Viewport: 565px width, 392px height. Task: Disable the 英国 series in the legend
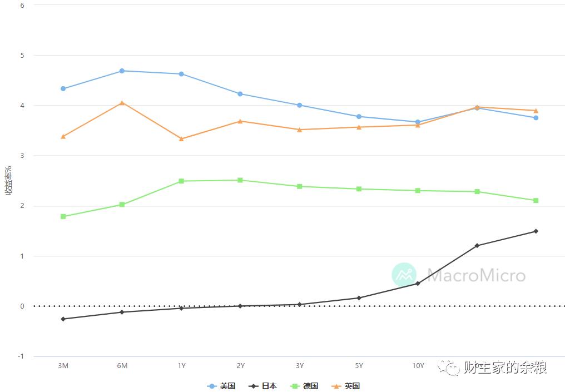346,386
